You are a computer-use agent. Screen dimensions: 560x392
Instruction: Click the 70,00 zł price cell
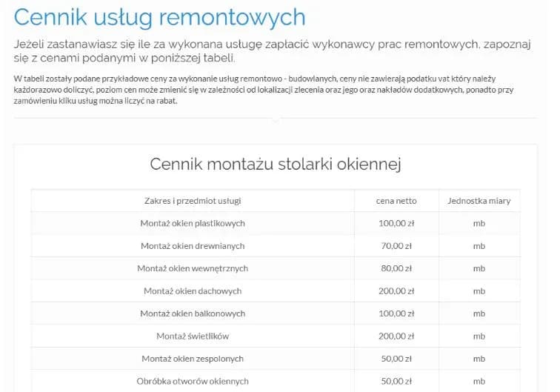396,246
